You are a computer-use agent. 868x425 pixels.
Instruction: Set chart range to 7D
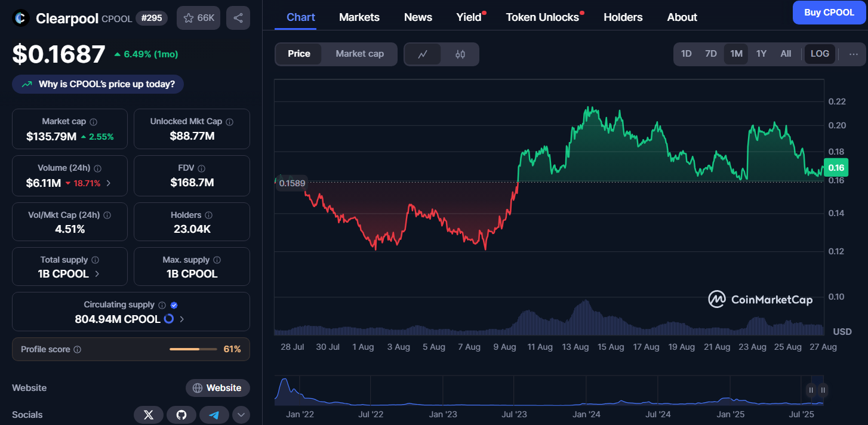point(711,54)
